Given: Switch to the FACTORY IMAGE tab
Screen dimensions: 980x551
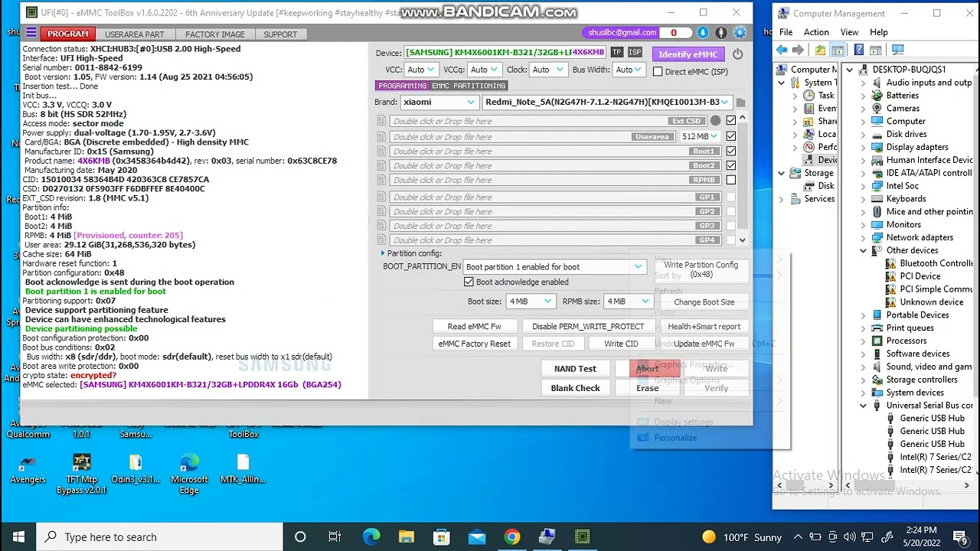Looking at the screenshot, I should [215, 34].
